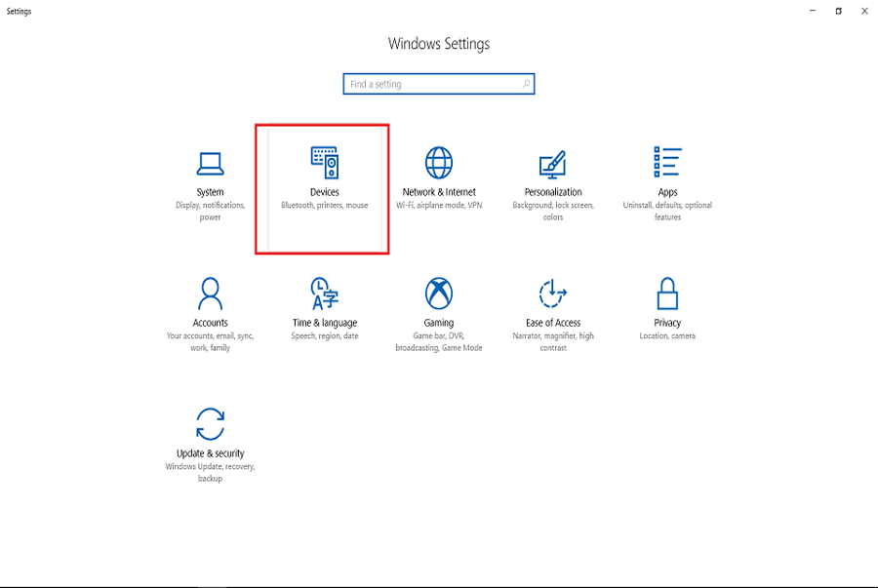Open the Devices keyboard and speaker icon
The width and height of the screenshot is (878, 588).
[x=325, y=163]
